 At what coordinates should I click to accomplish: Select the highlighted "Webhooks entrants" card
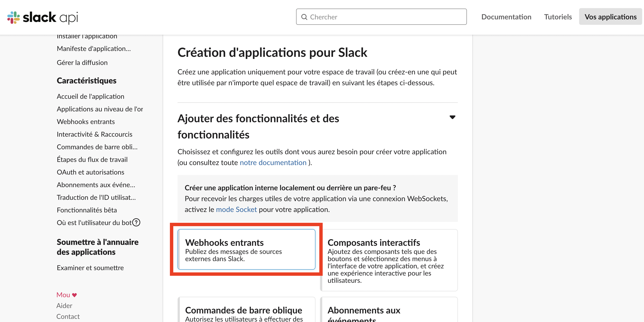point(247,249)
